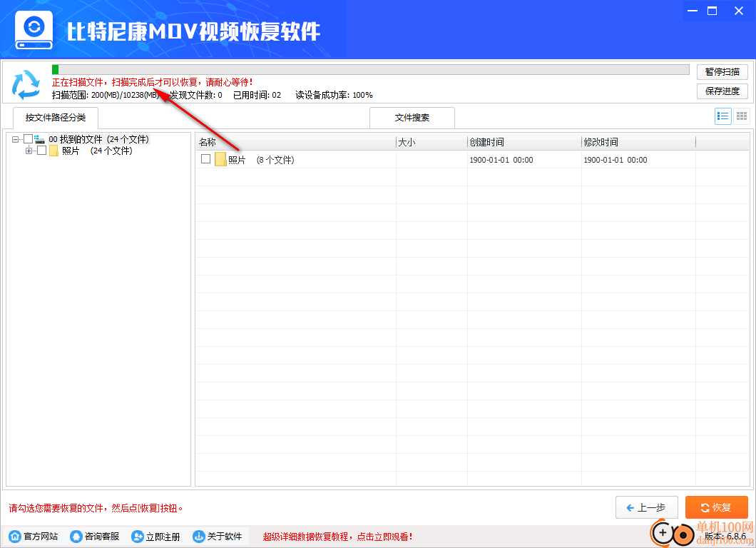Click 版本: 6.8.6 text

(x=725, y=536)
